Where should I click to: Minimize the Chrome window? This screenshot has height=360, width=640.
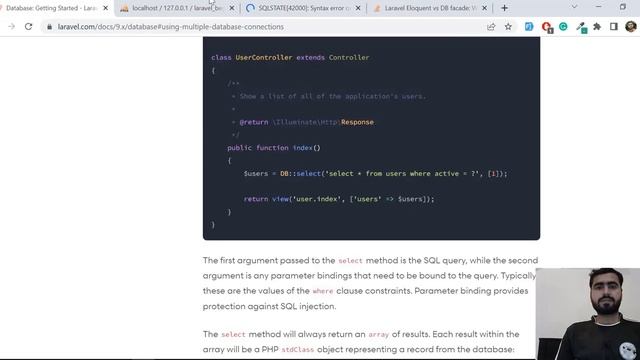click(598, 7)
